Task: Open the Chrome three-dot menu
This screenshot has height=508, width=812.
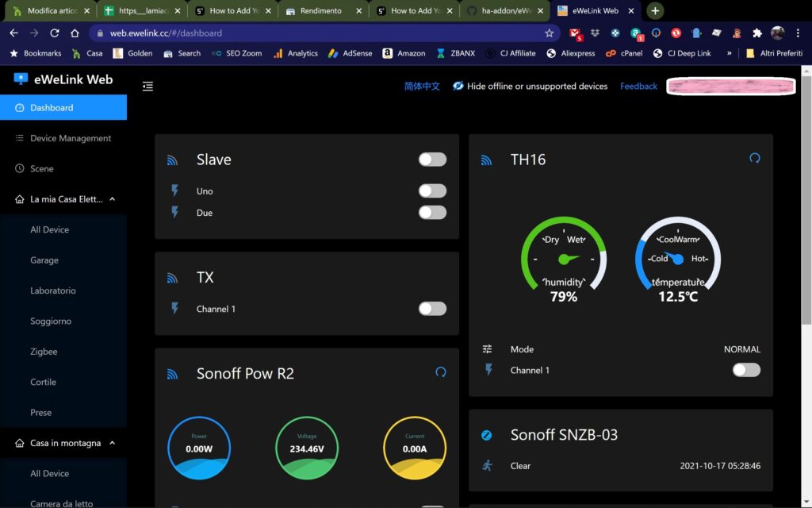Action: point(798,33)
